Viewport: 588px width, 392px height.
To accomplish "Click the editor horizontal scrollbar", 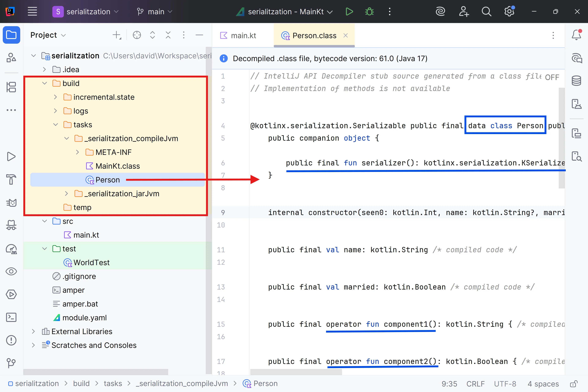I will [296, 372].
